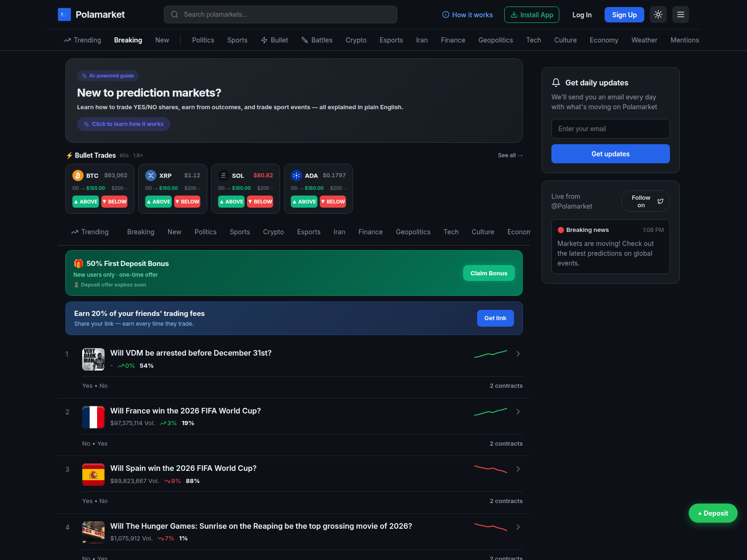747x560 pixels.
Task: Click the Polamarket logo icon
Action: click(64, 14)
